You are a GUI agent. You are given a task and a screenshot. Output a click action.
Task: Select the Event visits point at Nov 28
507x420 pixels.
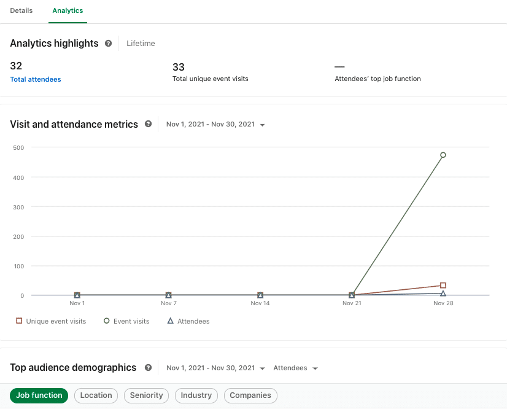pyautogui.click(x=443, y=155)
